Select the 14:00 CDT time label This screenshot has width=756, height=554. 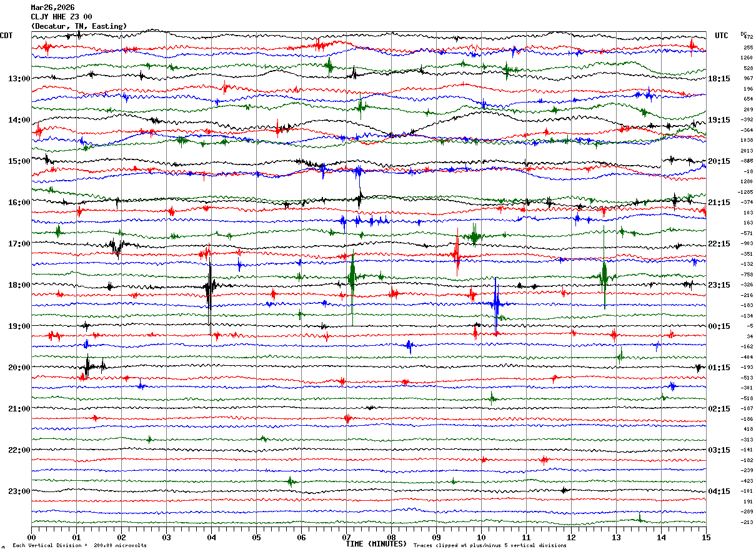[19, 120]
